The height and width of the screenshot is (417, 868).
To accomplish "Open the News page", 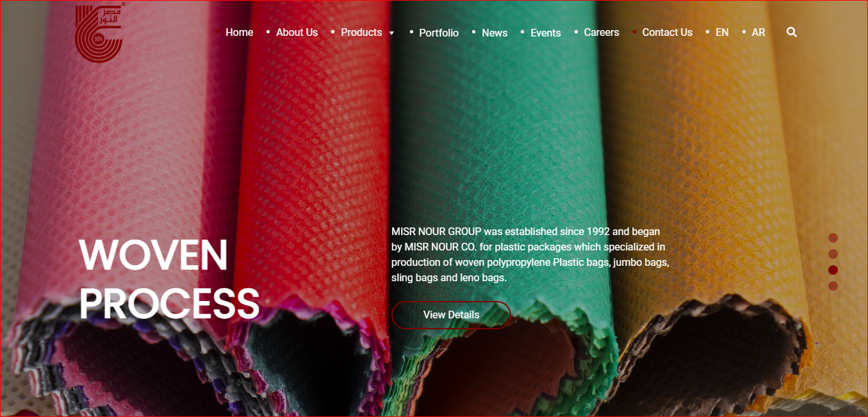I will [495, 33].
